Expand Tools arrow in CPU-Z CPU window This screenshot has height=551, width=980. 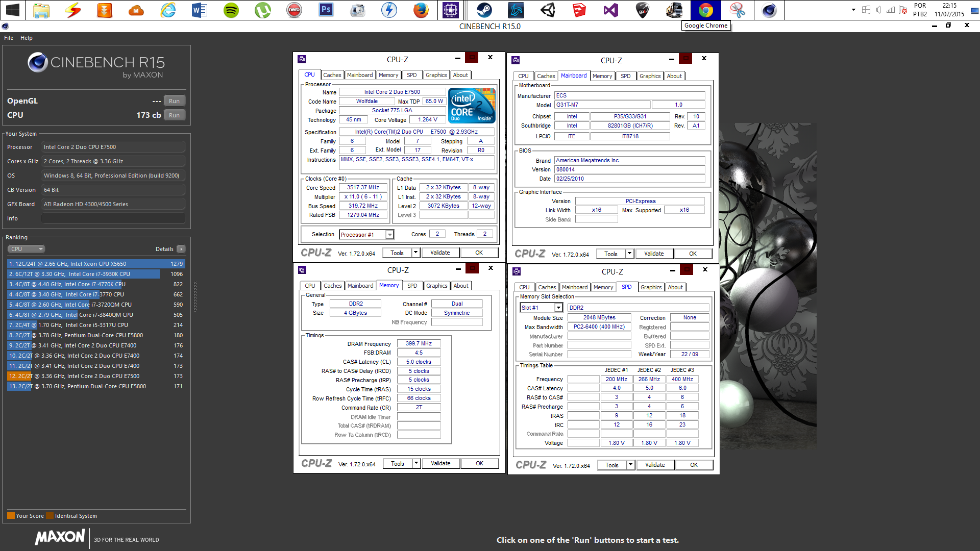(x=415, y=253)
